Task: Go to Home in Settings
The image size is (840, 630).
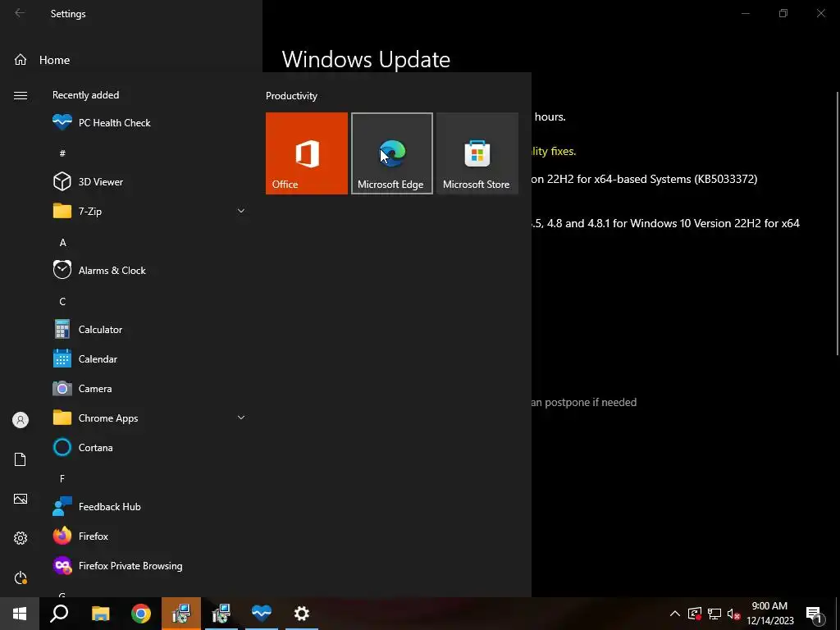Action: [43, 60]
